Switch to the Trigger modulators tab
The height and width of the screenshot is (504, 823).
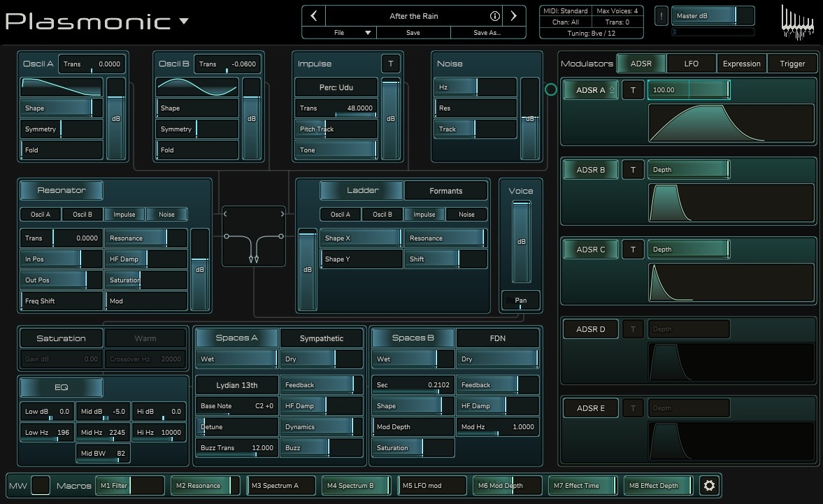coord(792,64)
